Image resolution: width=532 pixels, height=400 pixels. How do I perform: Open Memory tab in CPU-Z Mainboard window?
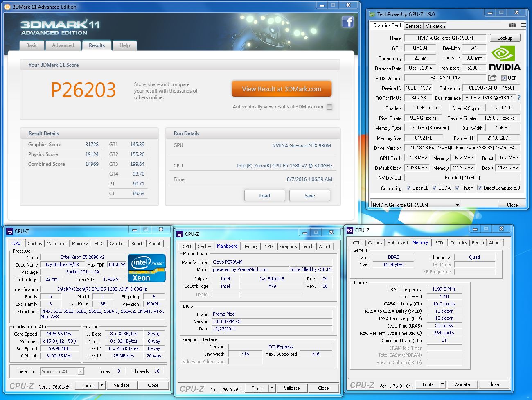pos(250,246)
